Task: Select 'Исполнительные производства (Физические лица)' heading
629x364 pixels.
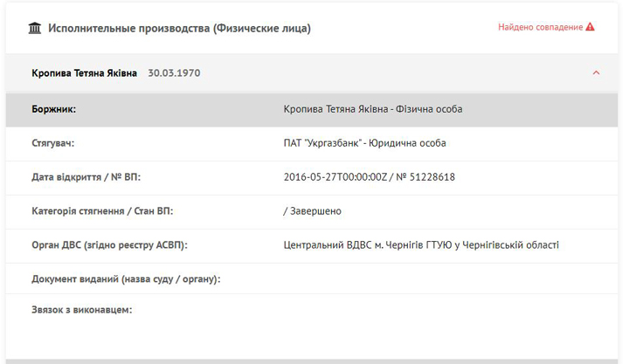Action: (x=179, y=28)
